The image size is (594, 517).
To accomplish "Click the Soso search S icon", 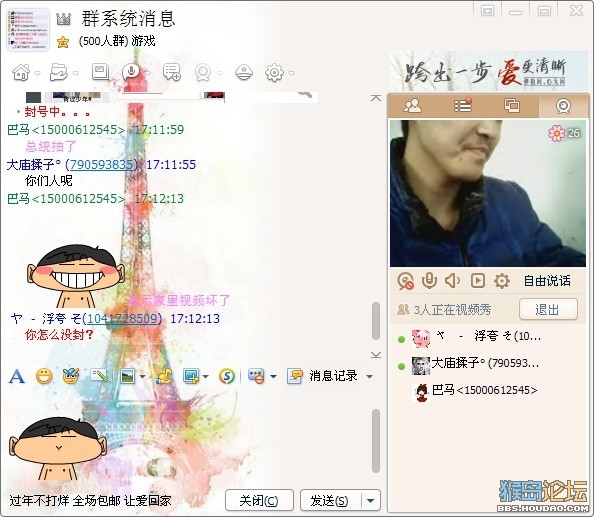I will pyautogui.click(x=227, y=376).
